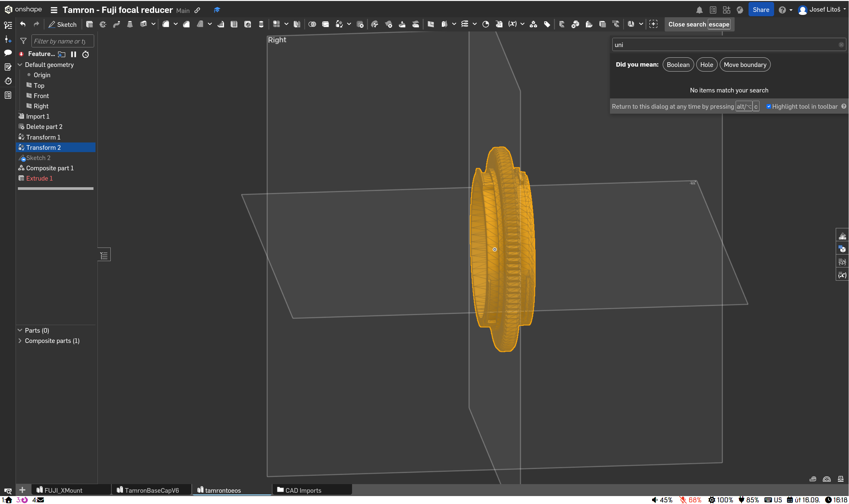Open the Variable tool dropdown arrow

(522, 24)
